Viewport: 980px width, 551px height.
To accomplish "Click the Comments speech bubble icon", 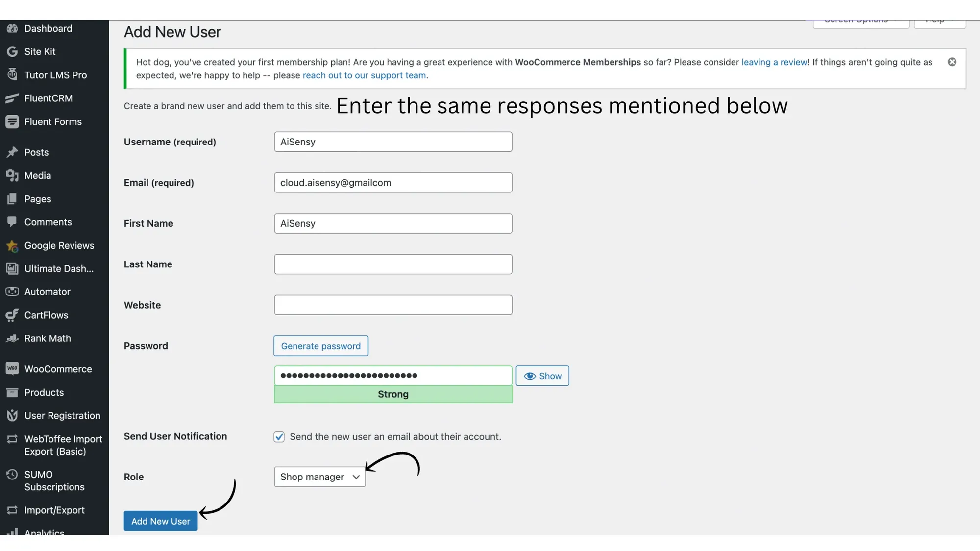I will [x=12, y=222].
